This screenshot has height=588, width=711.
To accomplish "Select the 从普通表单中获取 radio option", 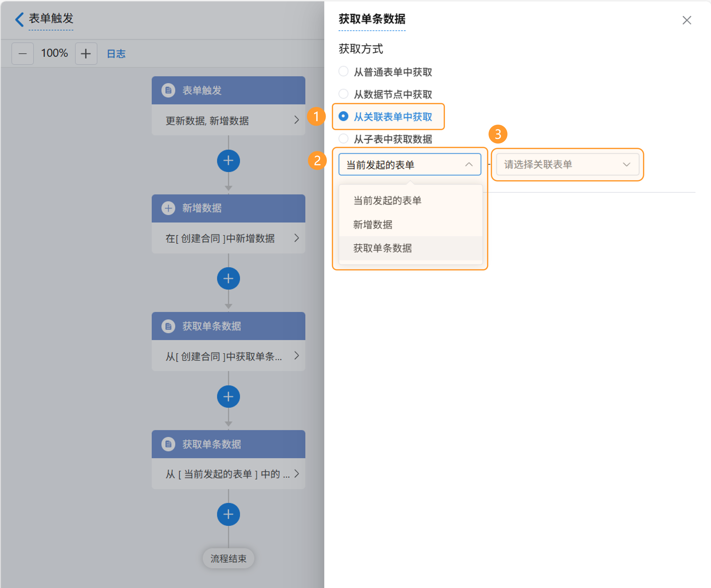I will [x=343, y=72].
